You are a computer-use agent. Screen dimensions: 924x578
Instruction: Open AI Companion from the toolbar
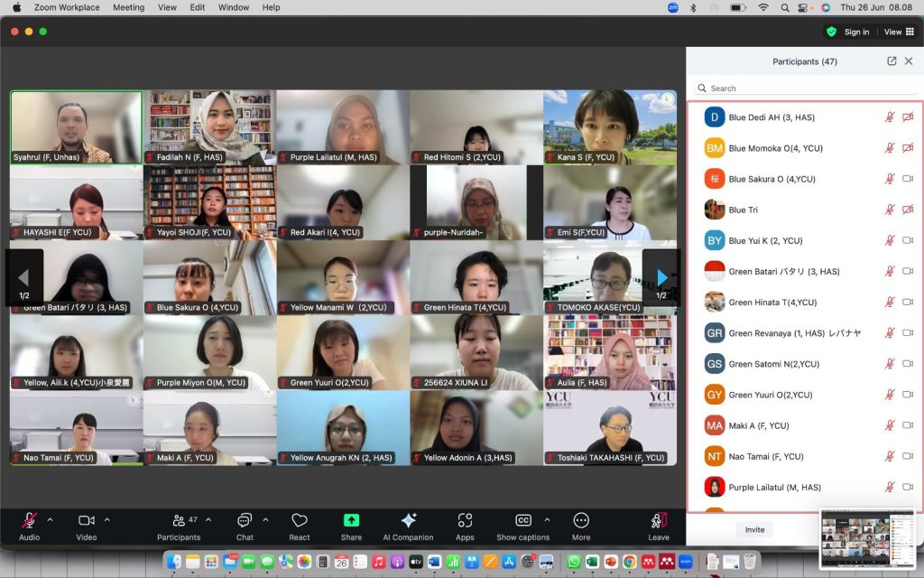click(x=408, y=521)
